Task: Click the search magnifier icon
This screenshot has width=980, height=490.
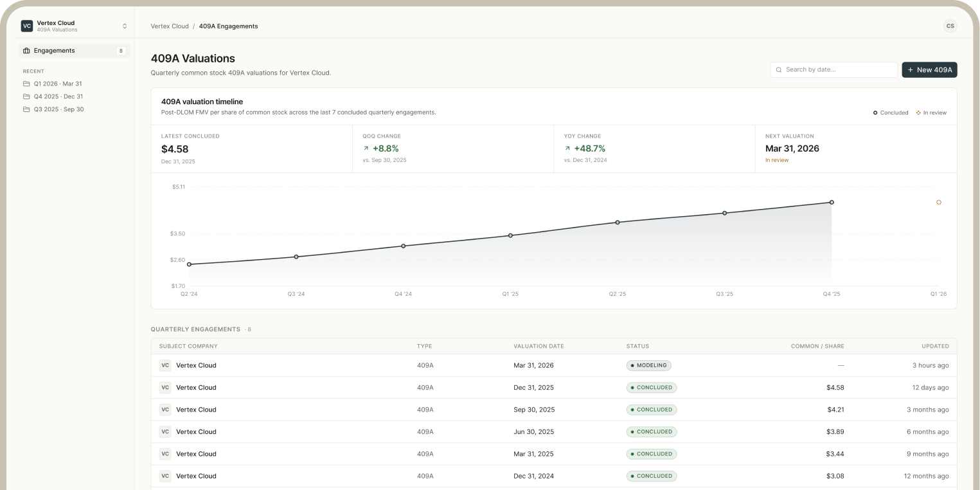Action: (779, 69)
